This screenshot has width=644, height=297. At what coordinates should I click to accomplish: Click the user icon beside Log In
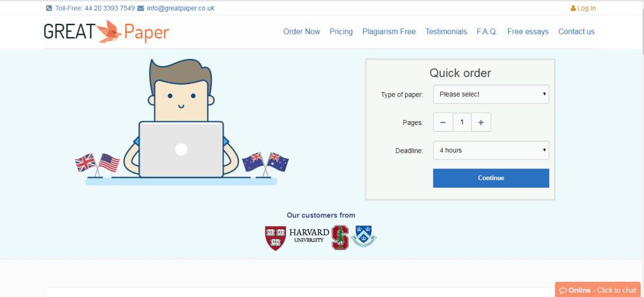pyautogui.click(x=573, y=8)
